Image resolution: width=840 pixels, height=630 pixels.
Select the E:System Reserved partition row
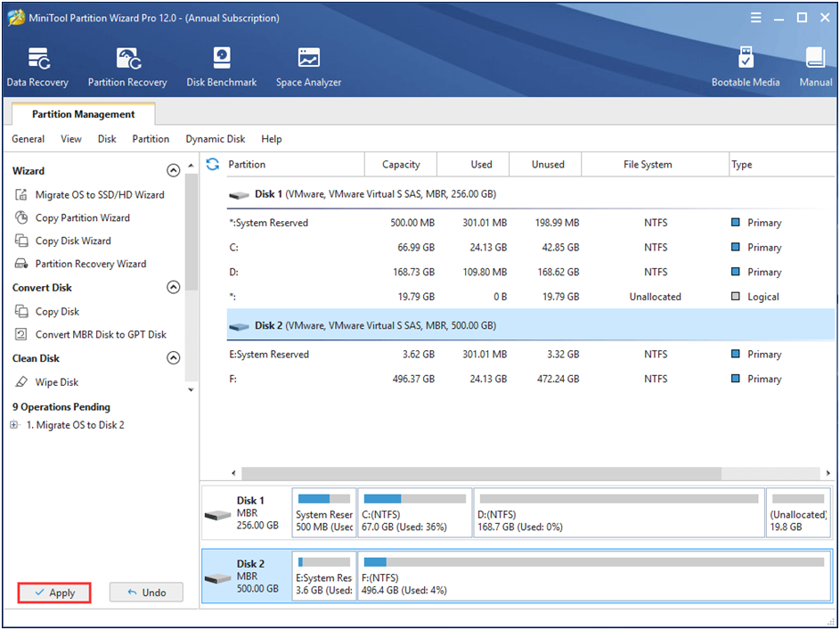click(x=530, y=354)
